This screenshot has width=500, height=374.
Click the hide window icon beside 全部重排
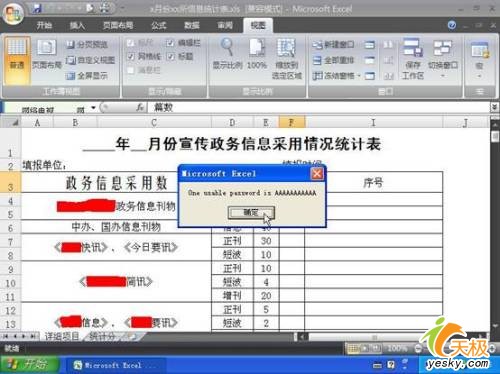(x=369, y=60)
